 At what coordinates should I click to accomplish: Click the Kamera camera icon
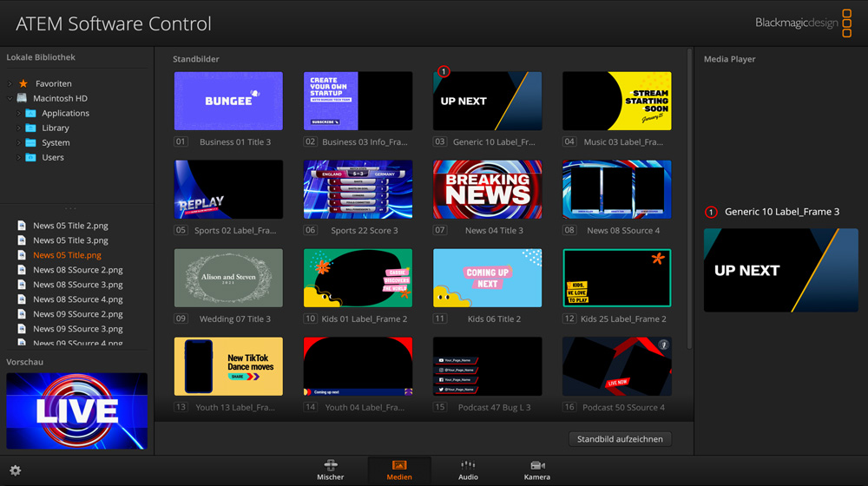(537, 465)
